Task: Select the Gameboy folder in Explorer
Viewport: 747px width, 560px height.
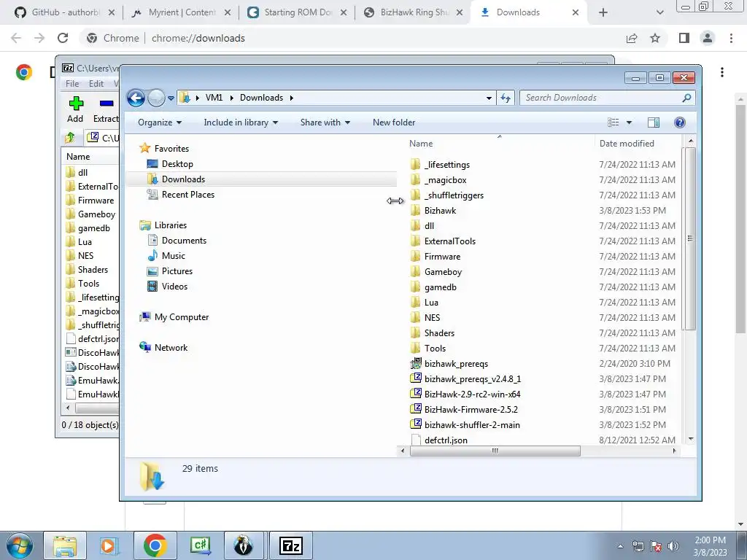Action: 443,272
